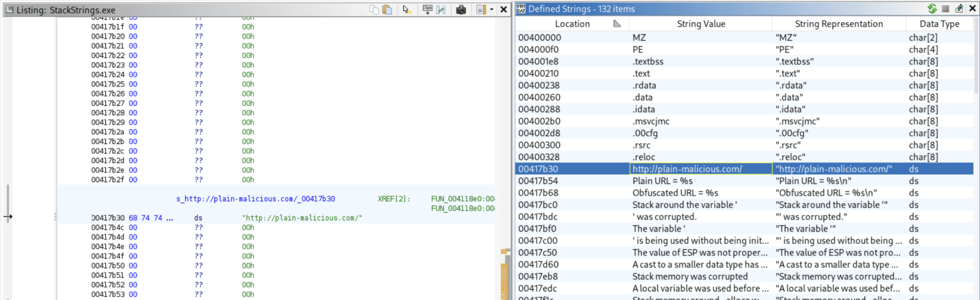Click the Listing layout options icon
The height and width of the screenshot is (300, 980).
tap(481, 9)
